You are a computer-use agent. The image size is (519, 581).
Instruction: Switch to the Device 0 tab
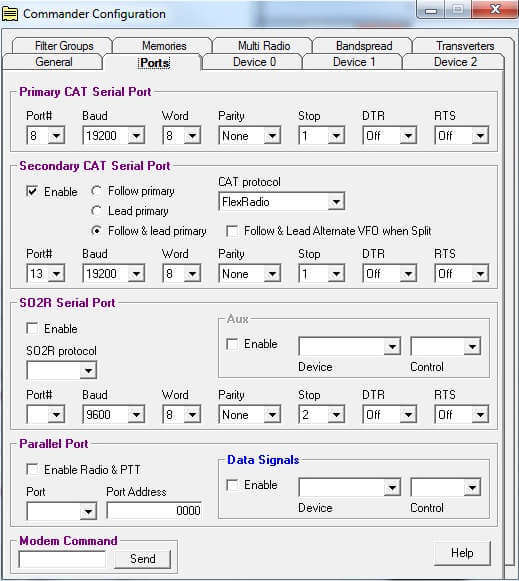coord(254,62)
